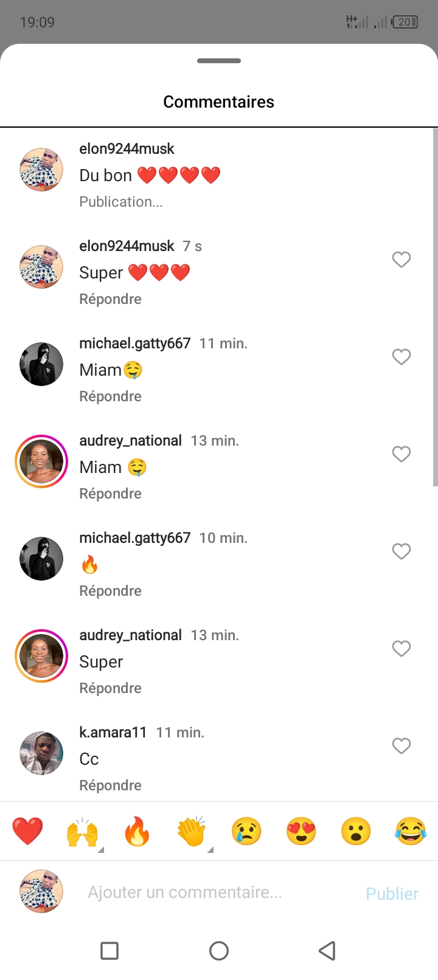Pick the crying face emoji reaction
438x980 pixels.
(246, 831)
